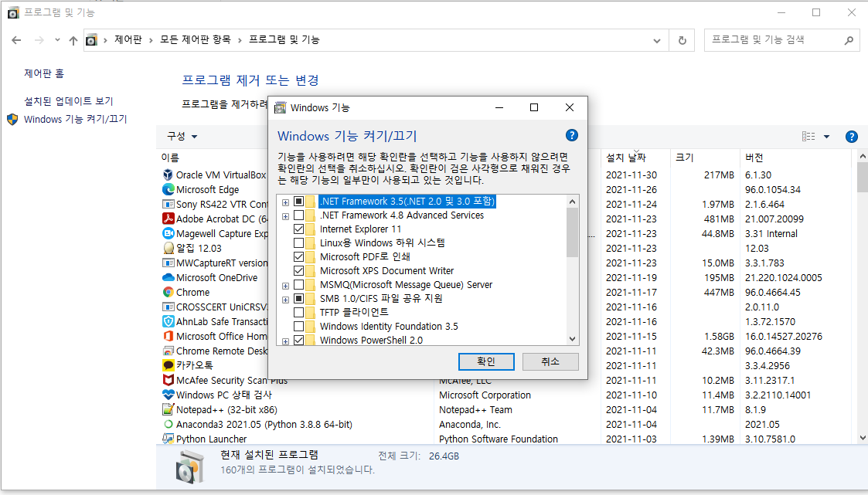
Task: Open 제어판 홈 link
Action: pyautogui.click(x=44, y=73)
